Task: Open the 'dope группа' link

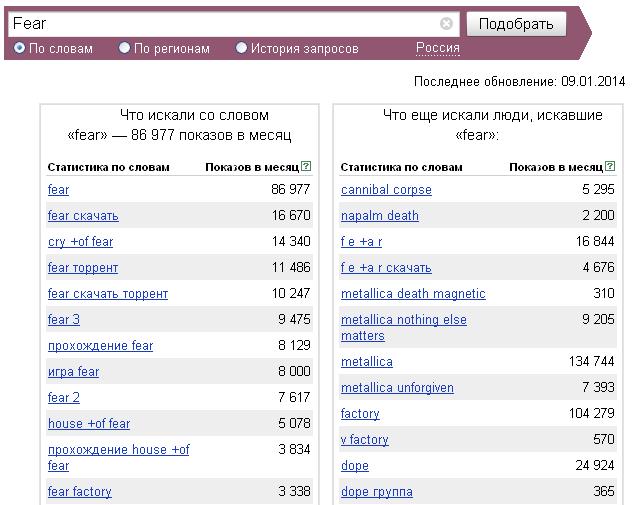Action: pos(377,491)
